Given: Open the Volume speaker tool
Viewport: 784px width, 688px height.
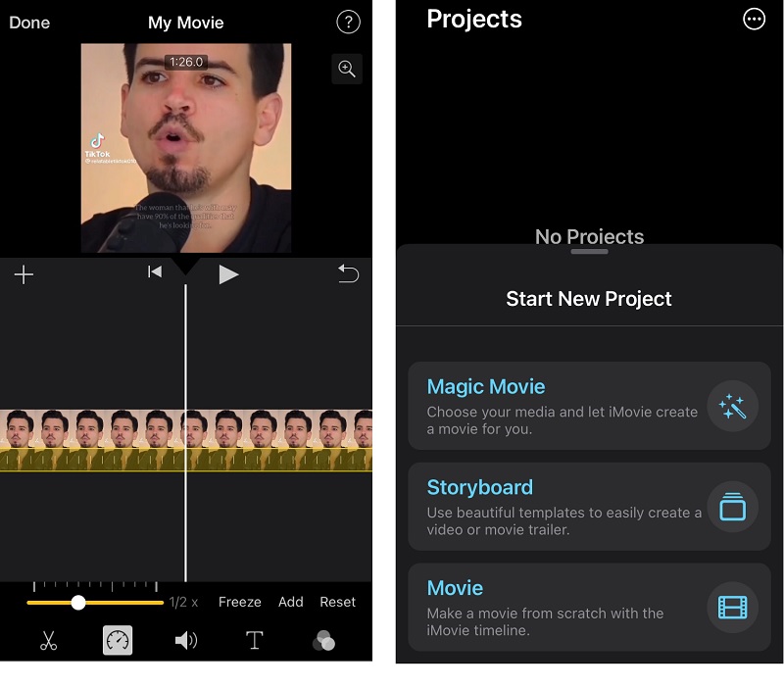Looking at the screenshot, I should click(x=185, y=641).
